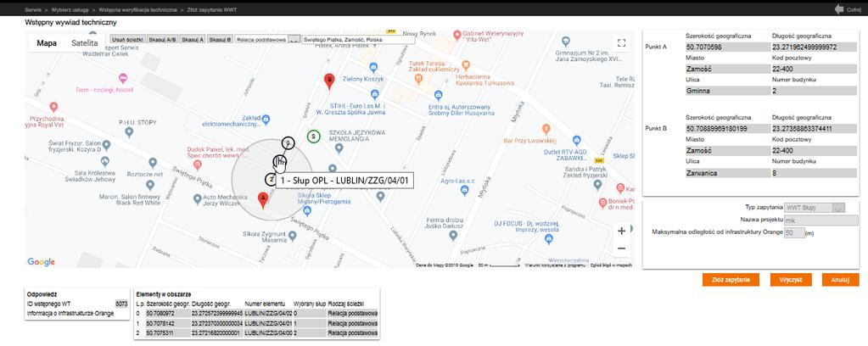Screen dimensions: 868x346
Task: Click Maksymalna odległość field 50
Action: coord(794,233)
